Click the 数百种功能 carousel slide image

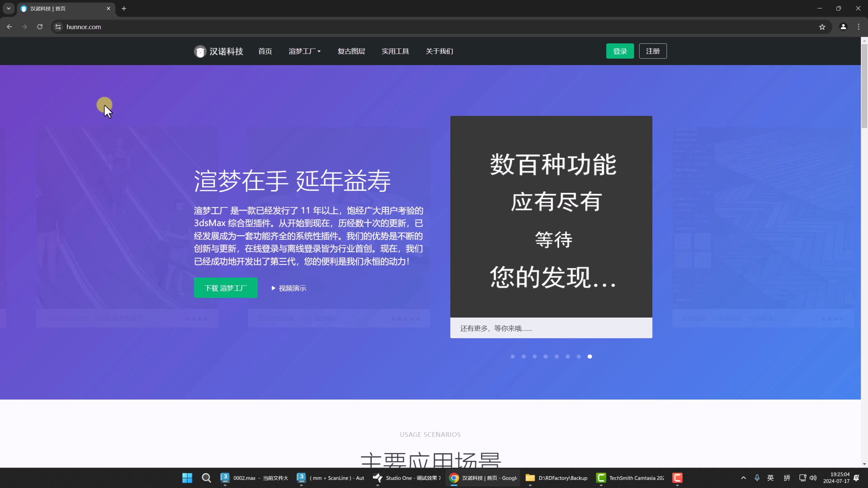point(551,217)
